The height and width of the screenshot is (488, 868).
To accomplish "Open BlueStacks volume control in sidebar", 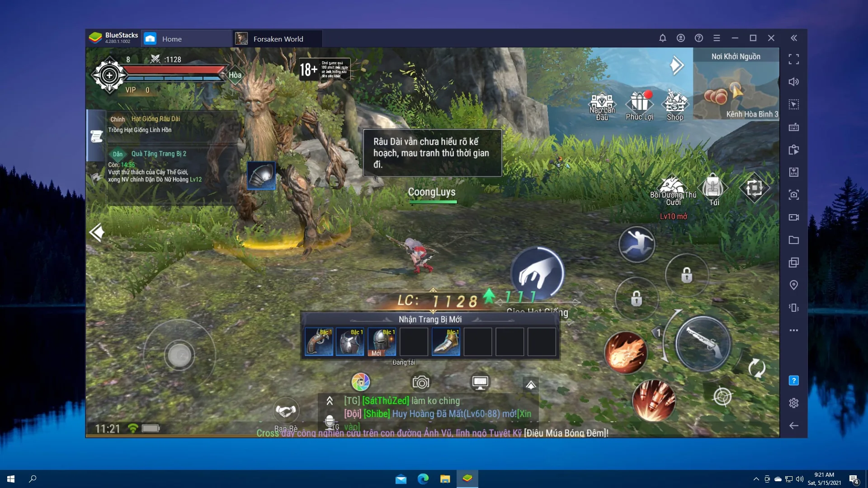I will coord(793,82).
